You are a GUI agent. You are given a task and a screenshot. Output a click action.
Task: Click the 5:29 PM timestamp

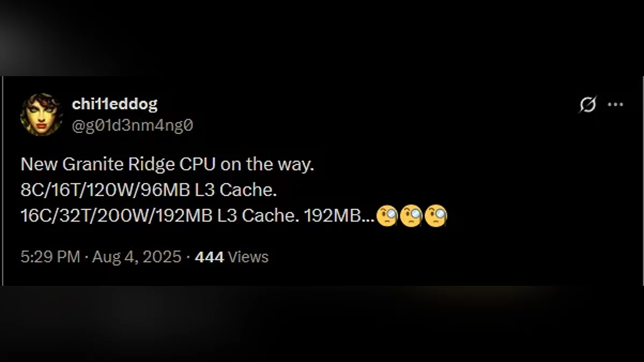pyautogui.click(x=50, y=257)
